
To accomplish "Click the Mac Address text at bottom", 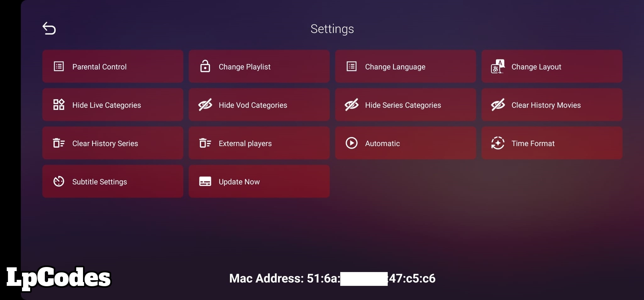I will coord(332,278).
